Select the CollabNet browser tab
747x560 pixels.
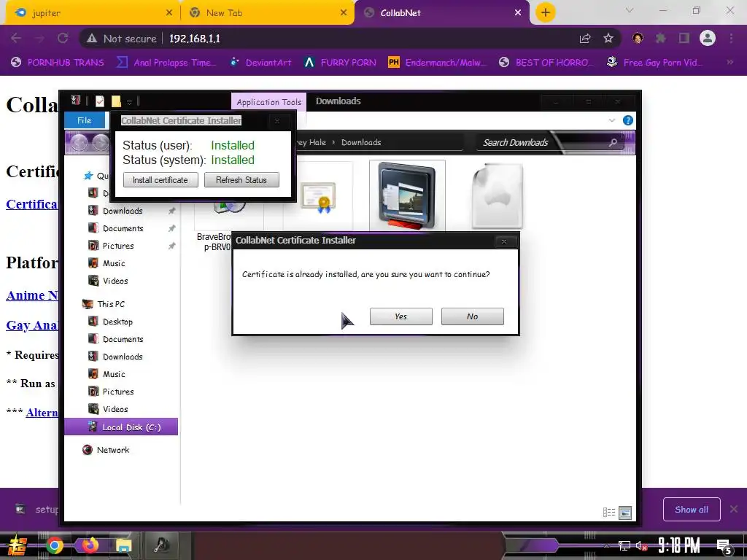pyautogui.click(x=442, y=13)
